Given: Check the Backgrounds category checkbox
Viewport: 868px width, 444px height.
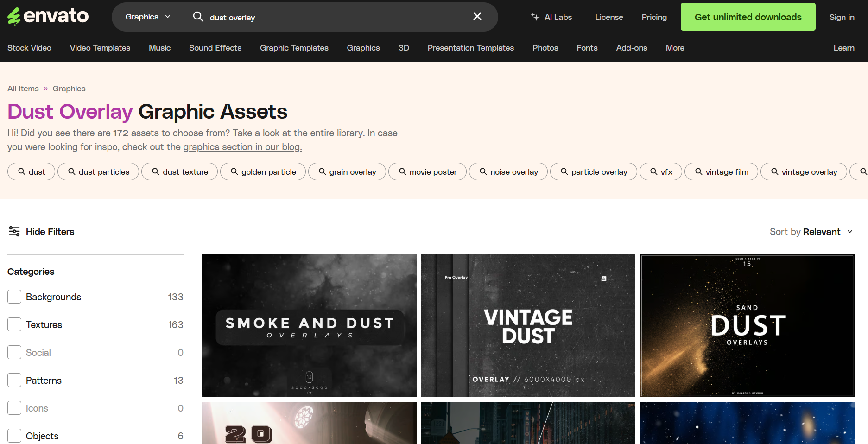Looking at the screenshot, I should click(x=14, y=297).
